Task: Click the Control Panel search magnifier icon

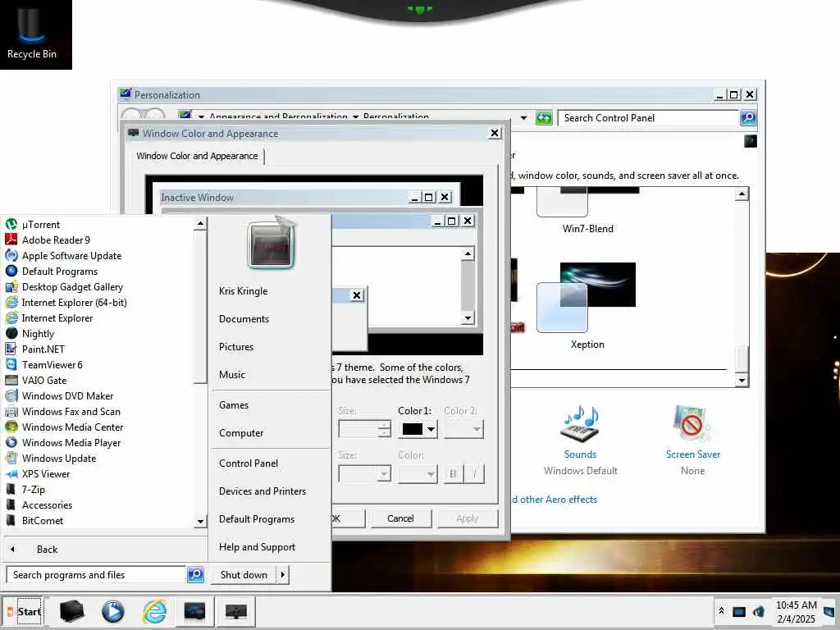Action: (748, 118)
